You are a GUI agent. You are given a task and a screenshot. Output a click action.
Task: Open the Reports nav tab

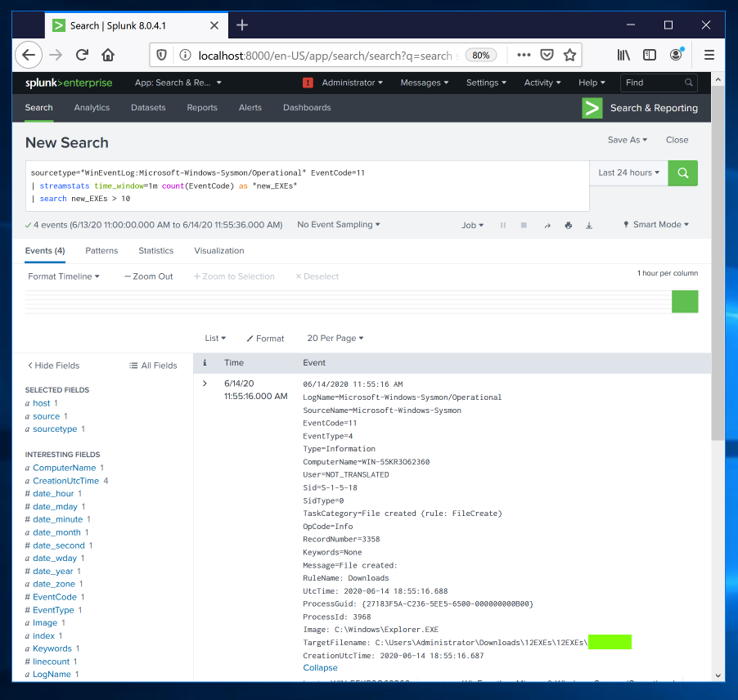[202, 108]
